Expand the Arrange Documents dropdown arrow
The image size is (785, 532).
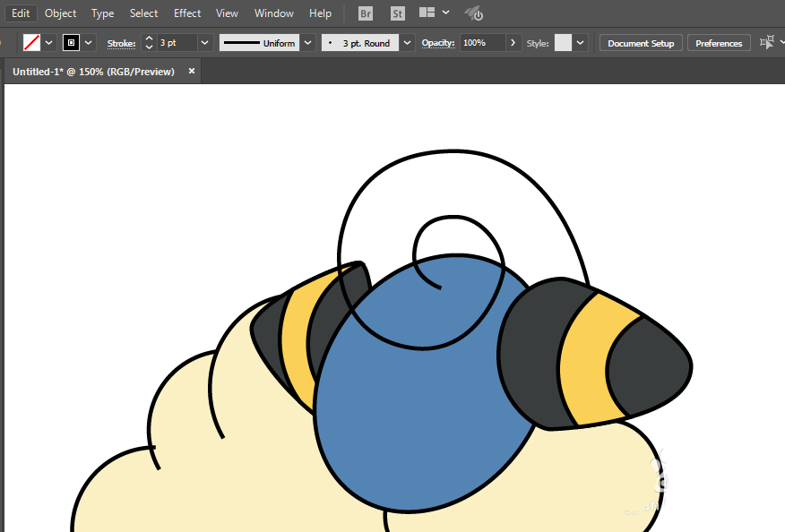(445, 13)
